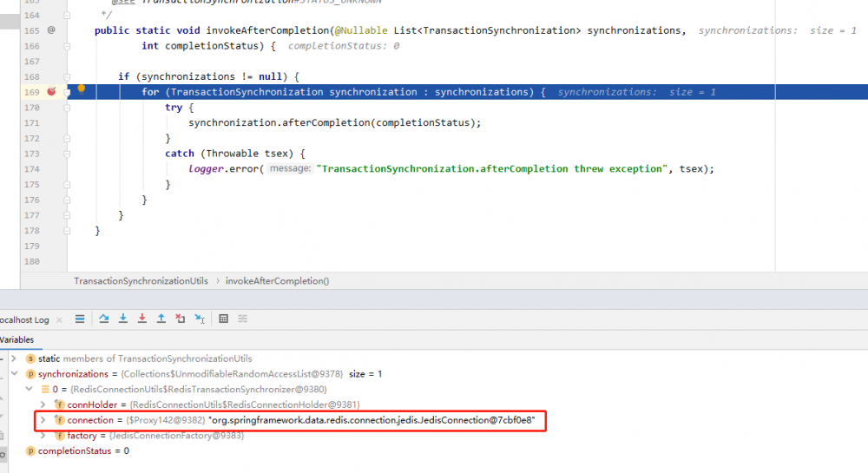Collapse the synchronizations variable node

(14, 373)
